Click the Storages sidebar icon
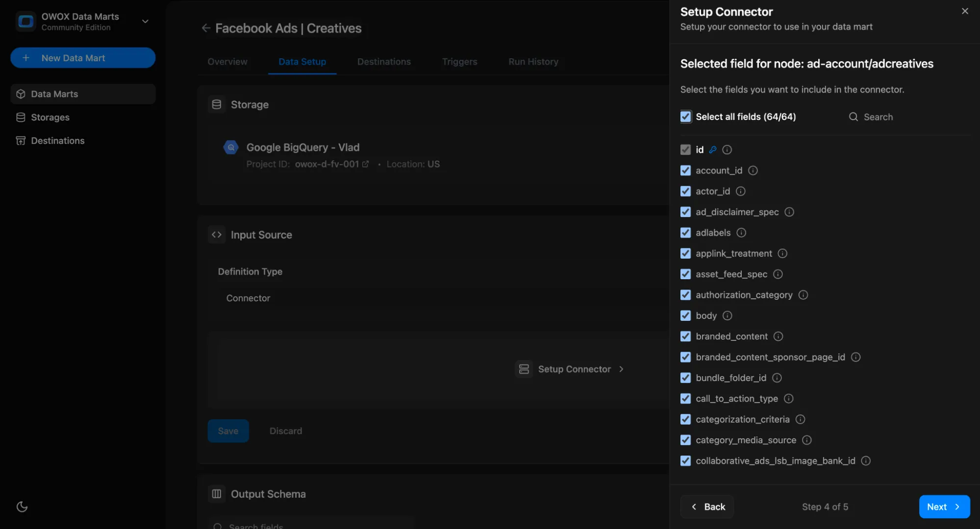This screenshot has width=980, height=529. click(x=21, y=118)
